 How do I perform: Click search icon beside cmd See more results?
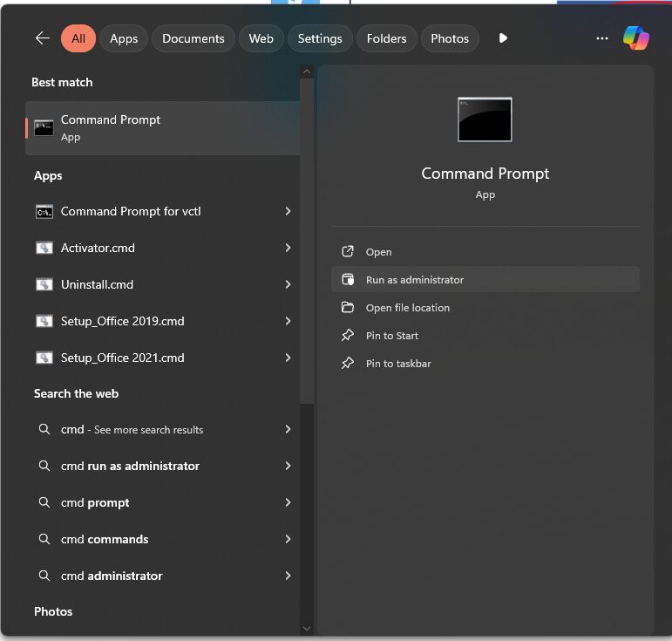pos(44,429)
